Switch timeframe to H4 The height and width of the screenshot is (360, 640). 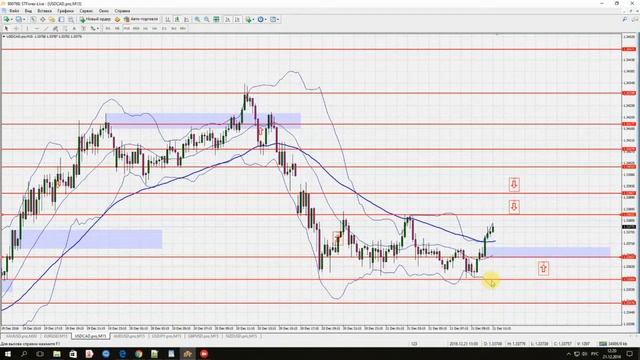155,28
